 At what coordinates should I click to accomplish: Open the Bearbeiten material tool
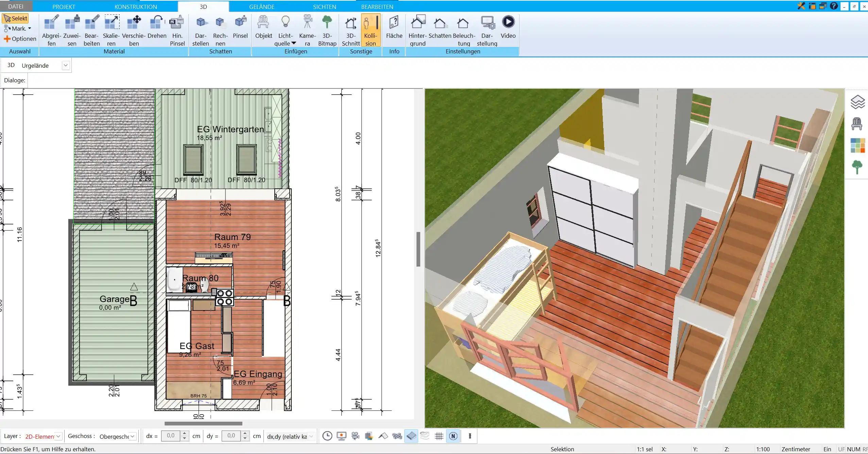[92, 30]
